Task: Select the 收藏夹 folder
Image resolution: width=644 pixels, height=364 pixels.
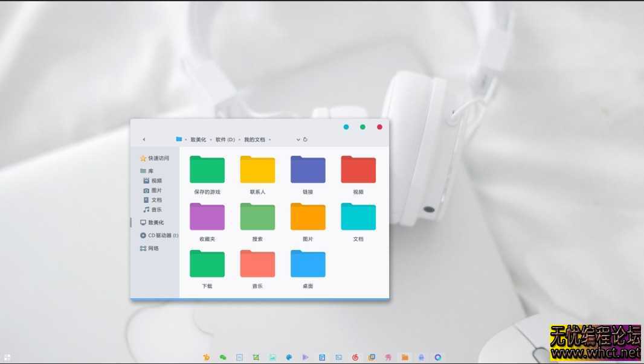Action: pos(207,216)
